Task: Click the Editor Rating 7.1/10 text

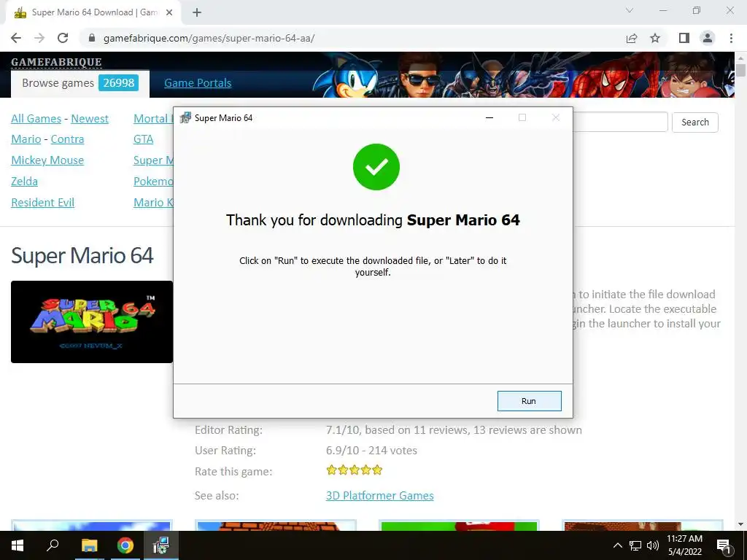Action: coord(454,430)
